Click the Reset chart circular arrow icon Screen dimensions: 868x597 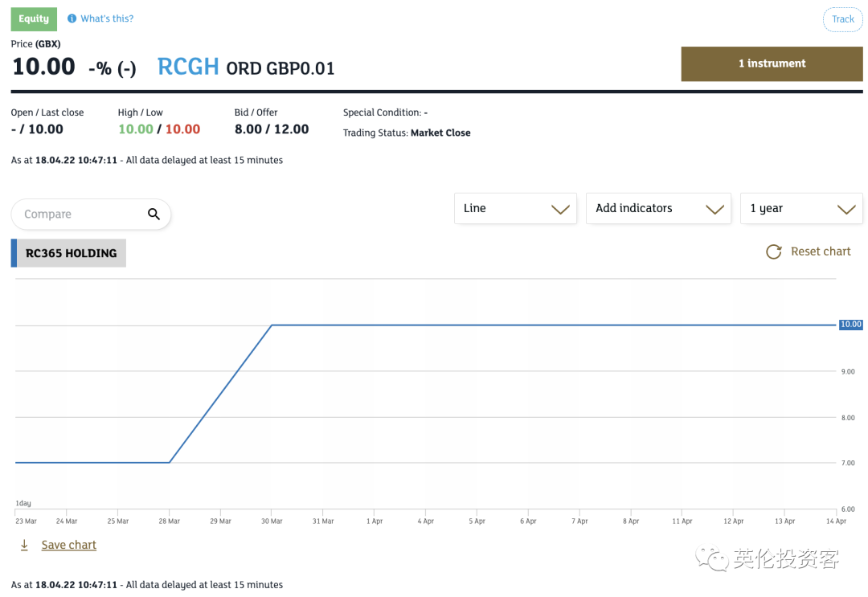click(773, 251)
